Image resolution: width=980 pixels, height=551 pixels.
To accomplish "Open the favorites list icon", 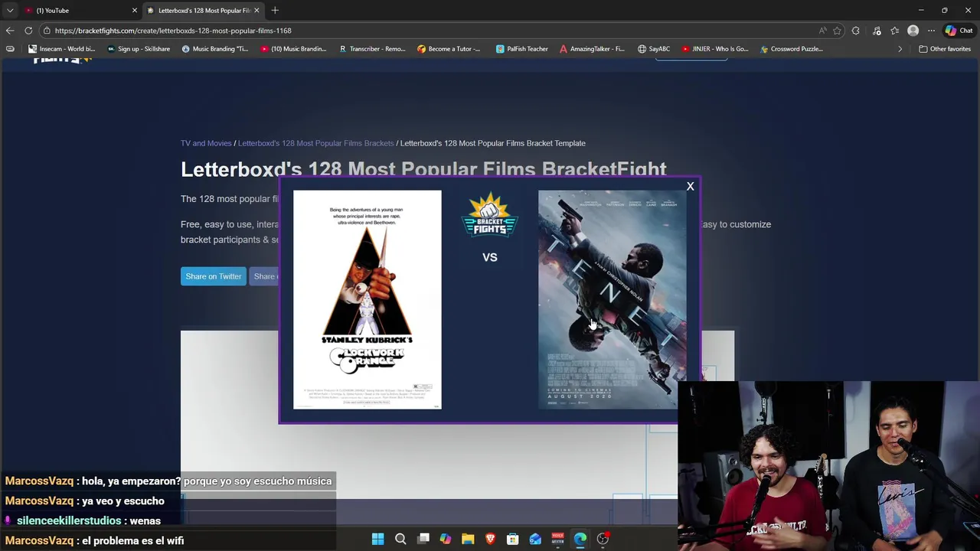I will tap(894, 31).
